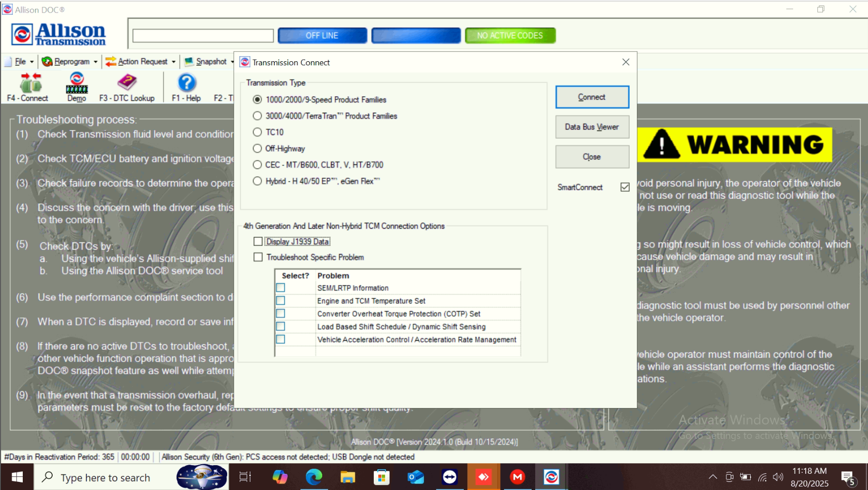Viewport: 868px width, 490px height.
Task: Open Outlook from the taskbar
Action: pos(415,477)
